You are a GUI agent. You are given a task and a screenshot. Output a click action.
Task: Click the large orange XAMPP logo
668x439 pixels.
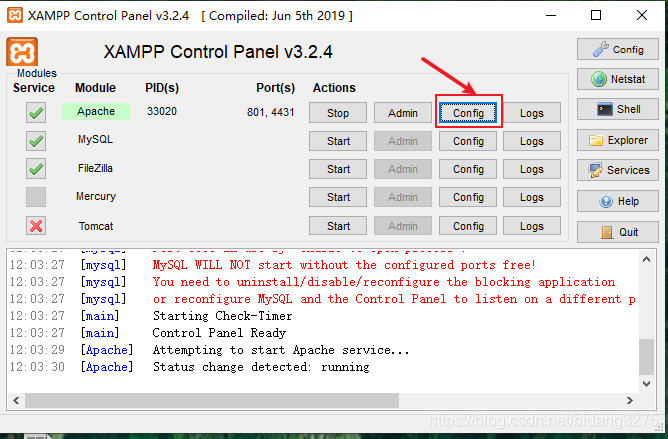pyautogui.click(x=22, y=52)
